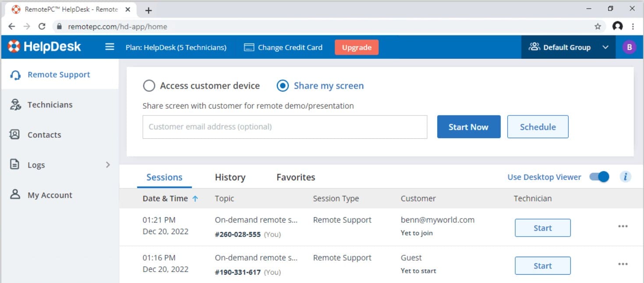Disable the Use Desktop Viewer toggle
This screenshot has width=644, height=283.
coord(598,176)
